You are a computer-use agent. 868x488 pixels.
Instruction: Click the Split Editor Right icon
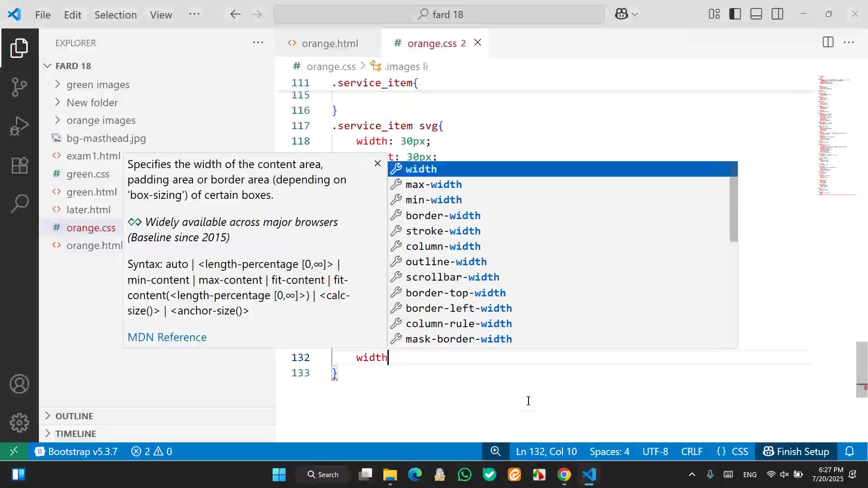pyautogui.click(x=828, y=42)
